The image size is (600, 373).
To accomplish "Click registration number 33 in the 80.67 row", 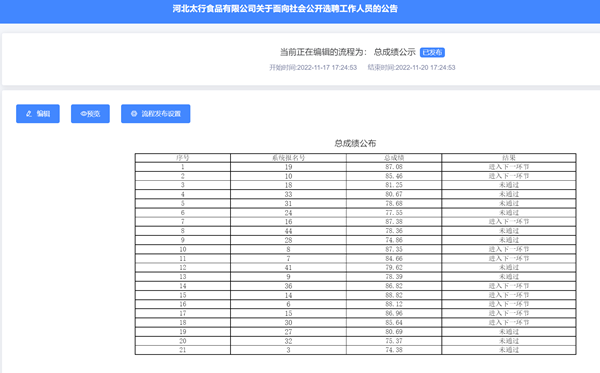I will tap(288, 194).
